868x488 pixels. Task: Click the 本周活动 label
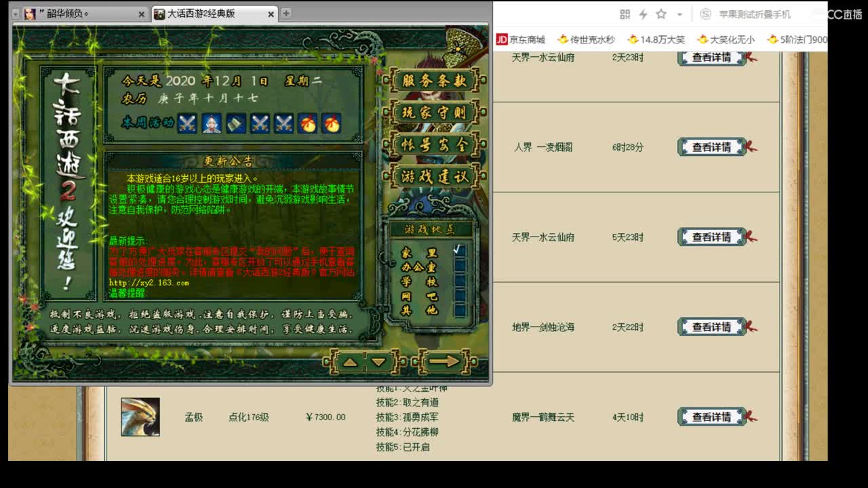tap(147, 123)
